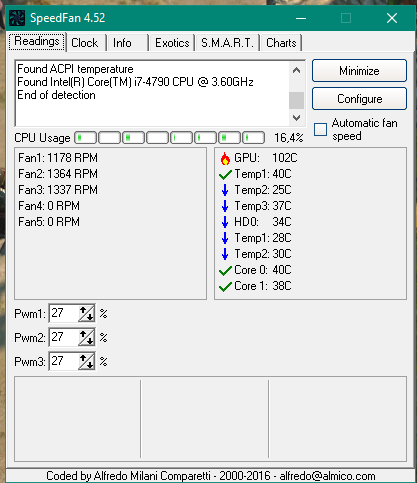Click the 16,4% CPU usage value

coord(289,138)
